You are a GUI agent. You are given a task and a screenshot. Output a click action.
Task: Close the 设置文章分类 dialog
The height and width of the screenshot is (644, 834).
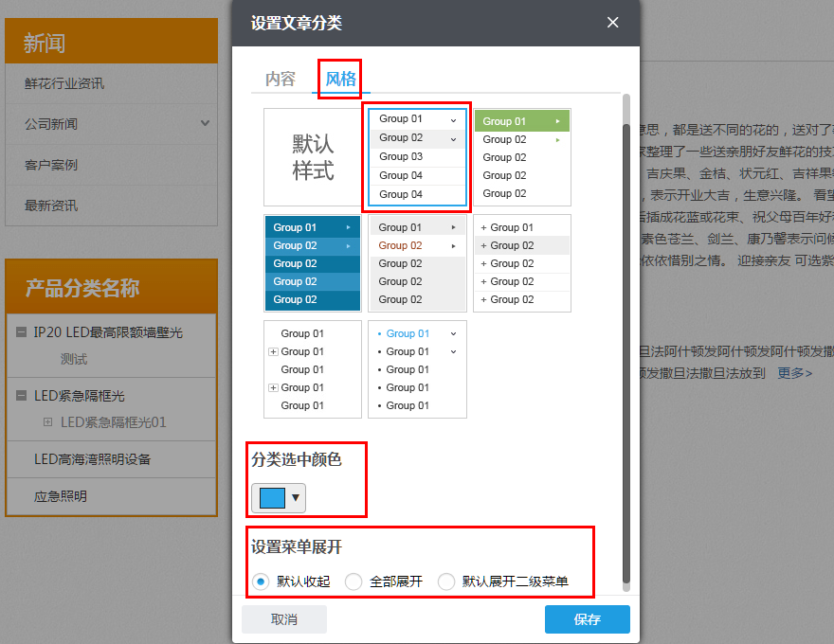point(612,22)
